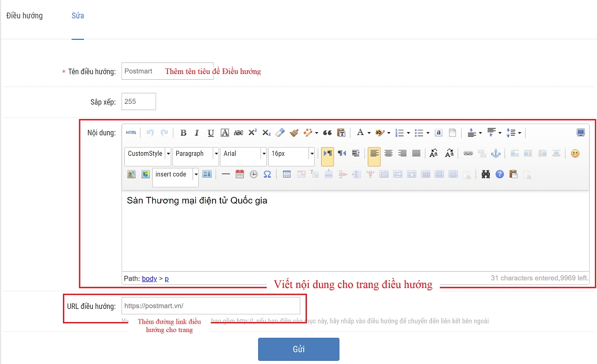Open the HTML source view
597x364 pixels.
tap(131, 133)
